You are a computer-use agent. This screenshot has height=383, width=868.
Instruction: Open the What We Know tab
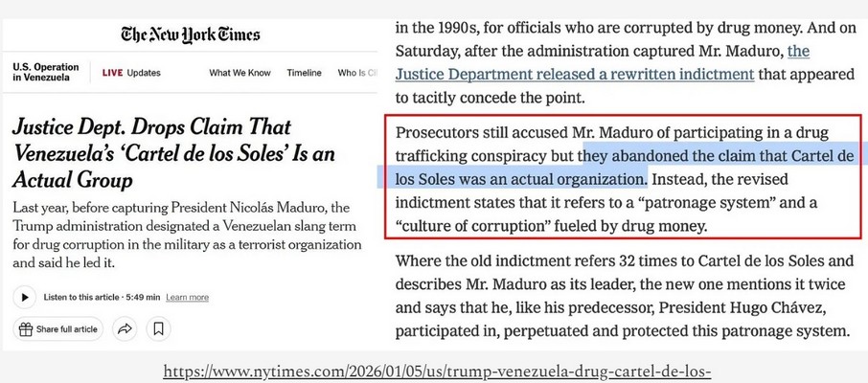point(239,73)
